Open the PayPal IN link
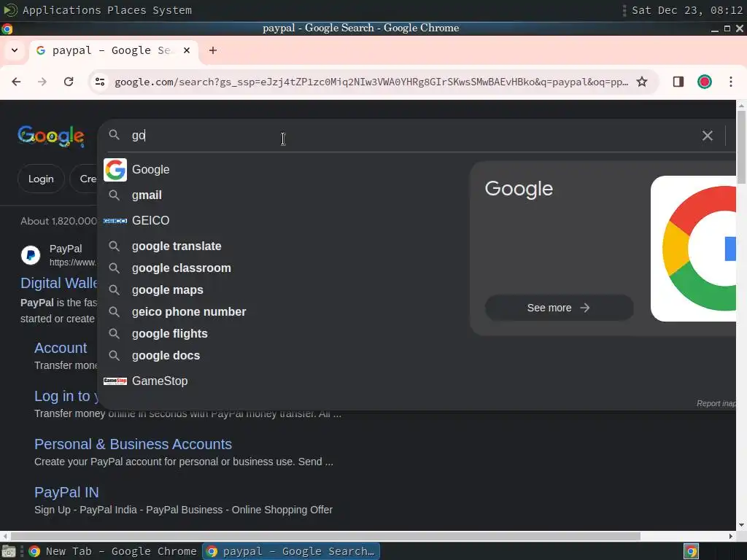This screenshot has width=747, height=560. [66, 492]
